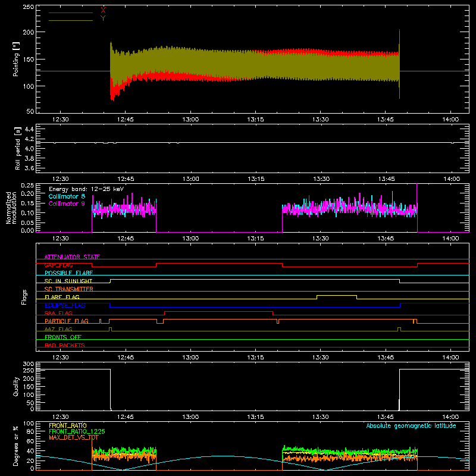The width and height of the screenshot is (476, 476).
Task: Click the Normalized modulation axis label
Action: (11, 208)
